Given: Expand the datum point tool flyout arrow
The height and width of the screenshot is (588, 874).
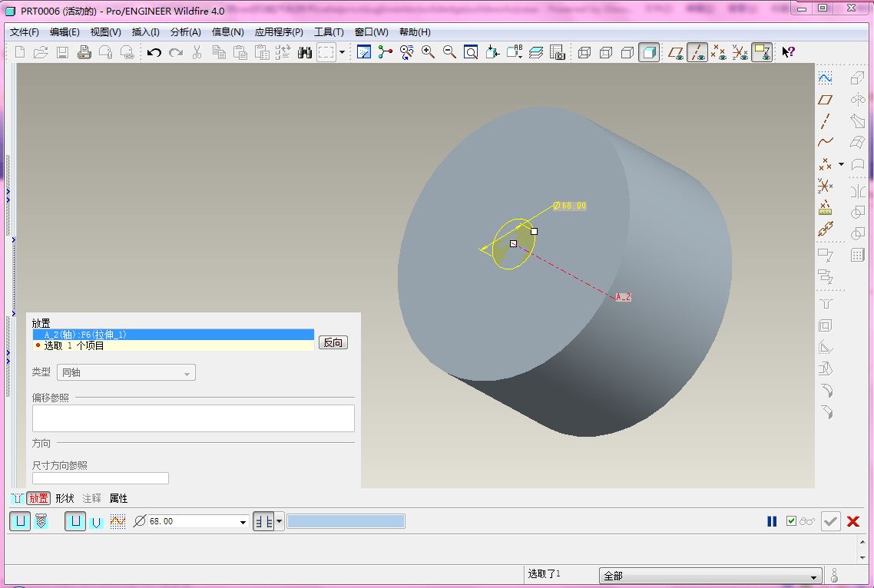Looking at the screenshot, I should [841, 164].
